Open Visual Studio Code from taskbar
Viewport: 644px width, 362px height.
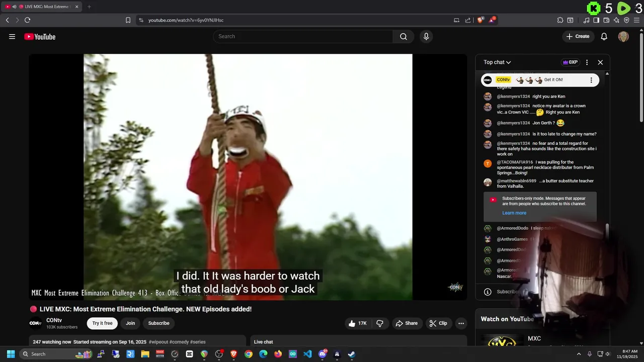[x=307, y=354]
